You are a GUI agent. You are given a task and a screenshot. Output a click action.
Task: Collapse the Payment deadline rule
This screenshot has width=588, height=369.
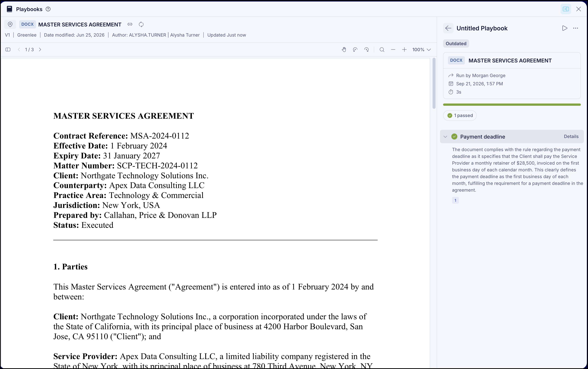[445, 137]
